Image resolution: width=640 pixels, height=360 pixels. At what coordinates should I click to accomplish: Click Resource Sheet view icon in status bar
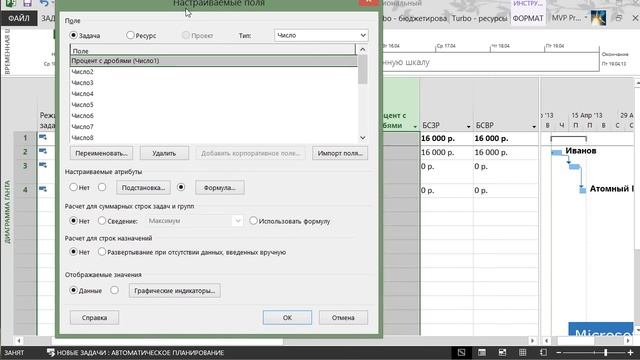522,352
